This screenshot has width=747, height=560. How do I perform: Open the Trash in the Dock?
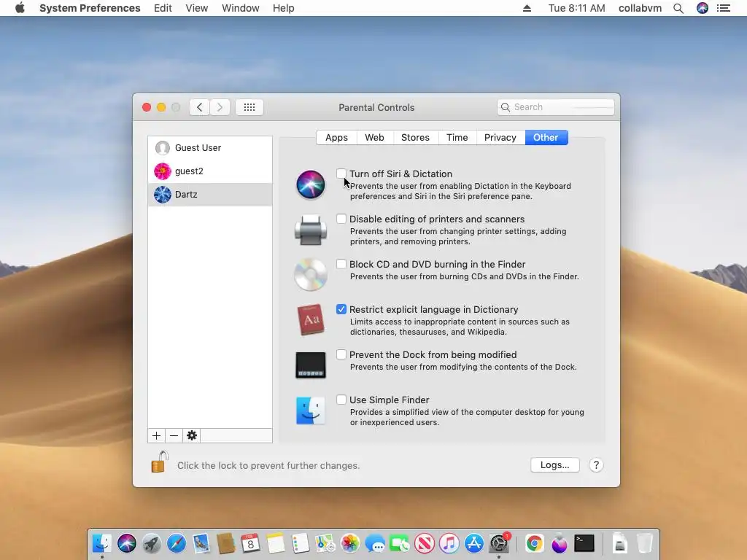[645, 543]
